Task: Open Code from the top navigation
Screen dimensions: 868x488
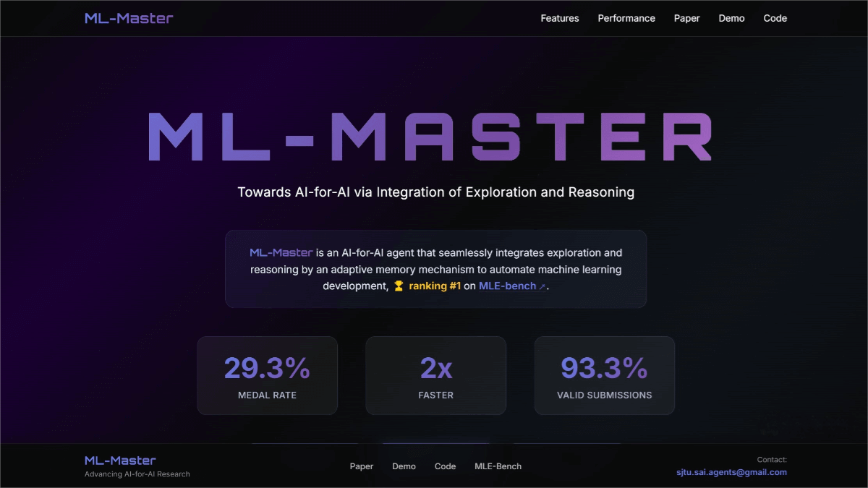Action: (775, 18)
